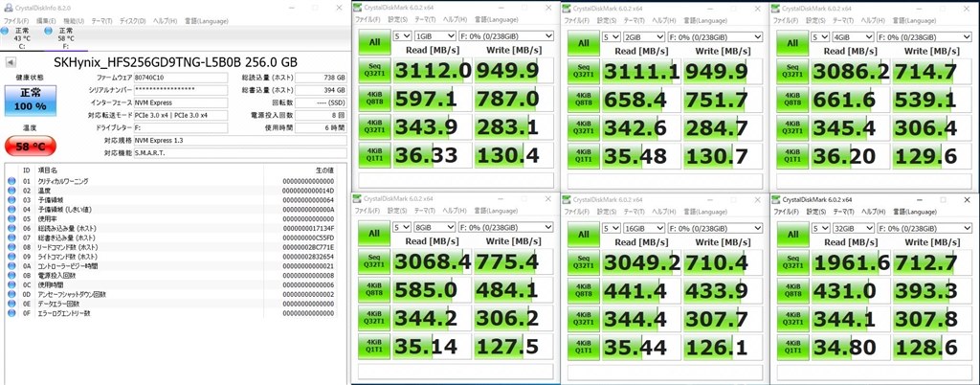Screen dimensions: 980x385
Task: Click the ファームウェア field showing 80740C10
Action: click(x=180, y=78)
